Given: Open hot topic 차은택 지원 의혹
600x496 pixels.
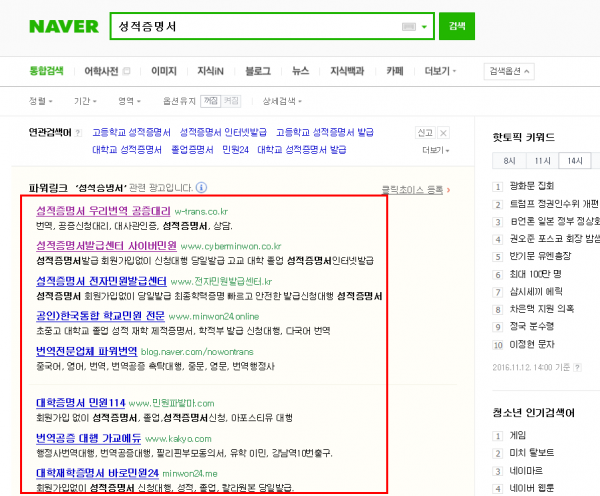Looking at the screenshot, I should coord(542,309).
